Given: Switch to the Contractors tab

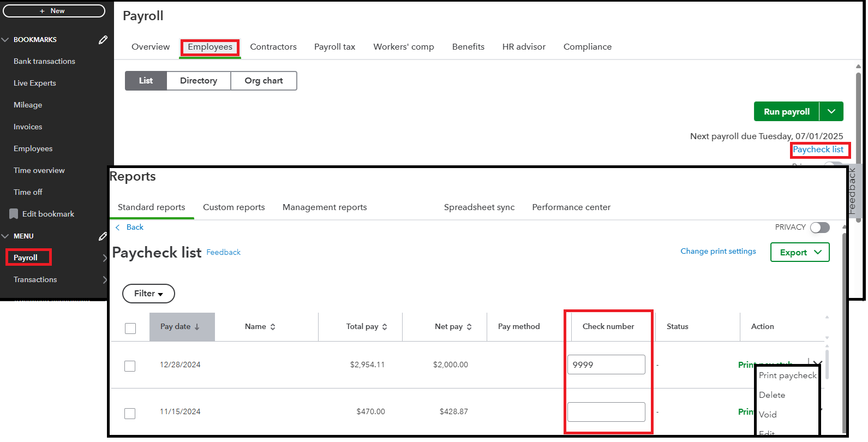Looking at the screenshot, I should click(273, 47).
